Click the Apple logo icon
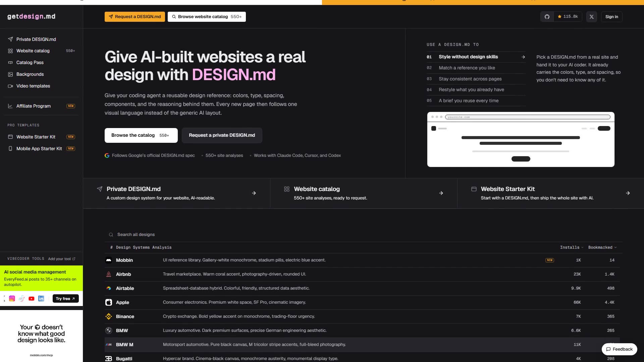The image size is (644, 362). click(x=109, y=302)
